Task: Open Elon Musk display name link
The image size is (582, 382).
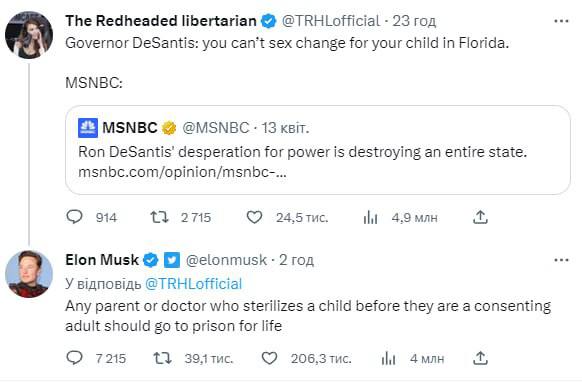Action: pyautogui.click(x=102, y=260)
